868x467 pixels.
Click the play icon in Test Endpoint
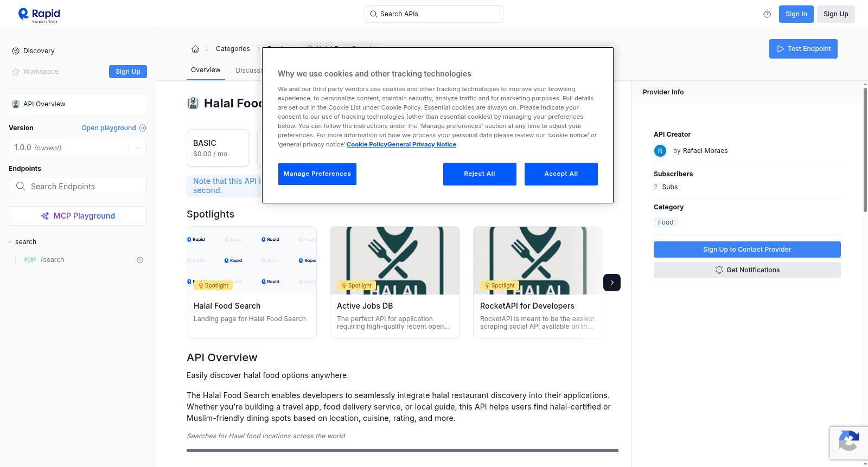point(781,49)
